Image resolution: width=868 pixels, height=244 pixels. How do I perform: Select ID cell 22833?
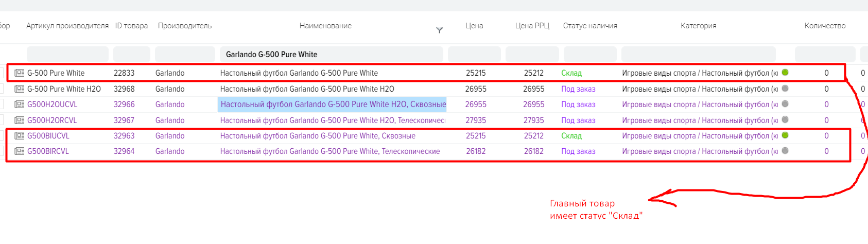pyautogui.click(x=124, y=73)
